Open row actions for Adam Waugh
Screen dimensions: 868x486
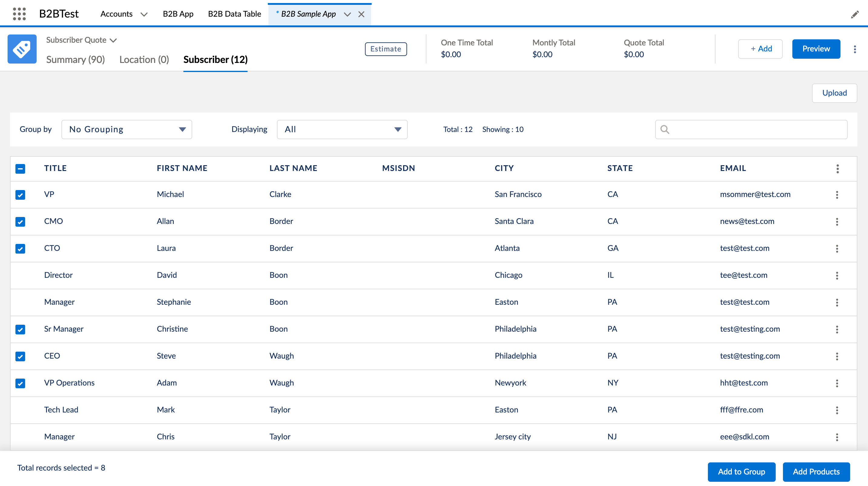coord(837,383)
